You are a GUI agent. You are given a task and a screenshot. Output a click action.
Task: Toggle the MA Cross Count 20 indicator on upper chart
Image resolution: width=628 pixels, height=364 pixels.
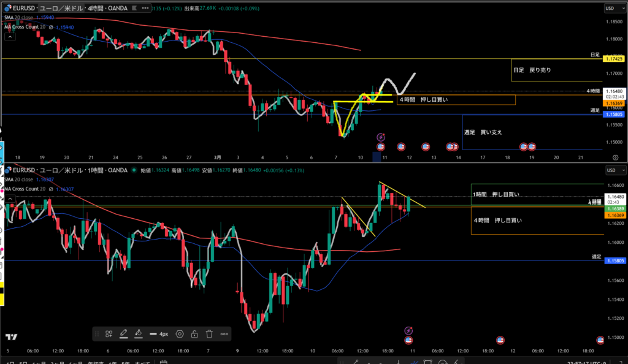tap(25, 27)
